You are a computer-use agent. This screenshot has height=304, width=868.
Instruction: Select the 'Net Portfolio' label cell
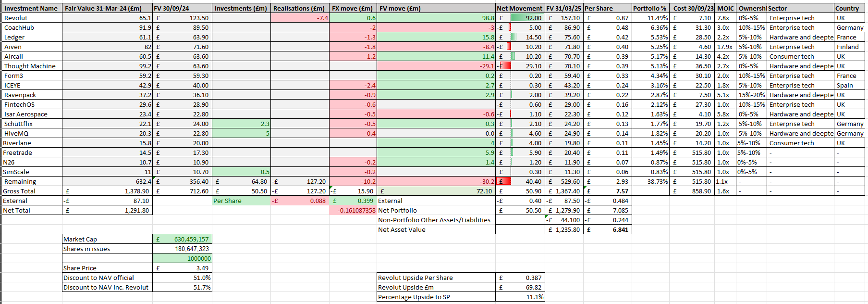[x=436, y=210]
